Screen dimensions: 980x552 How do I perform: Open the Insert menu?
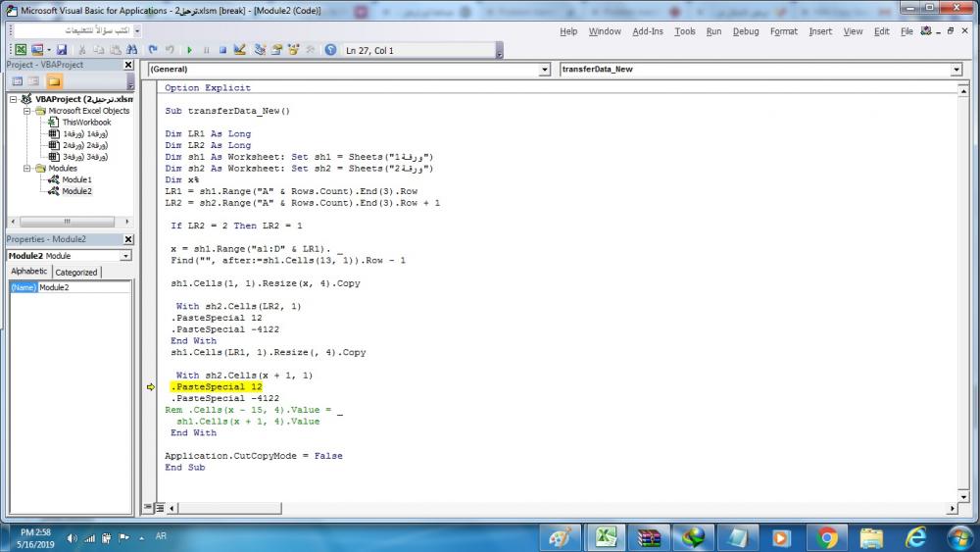pos(820,31)
